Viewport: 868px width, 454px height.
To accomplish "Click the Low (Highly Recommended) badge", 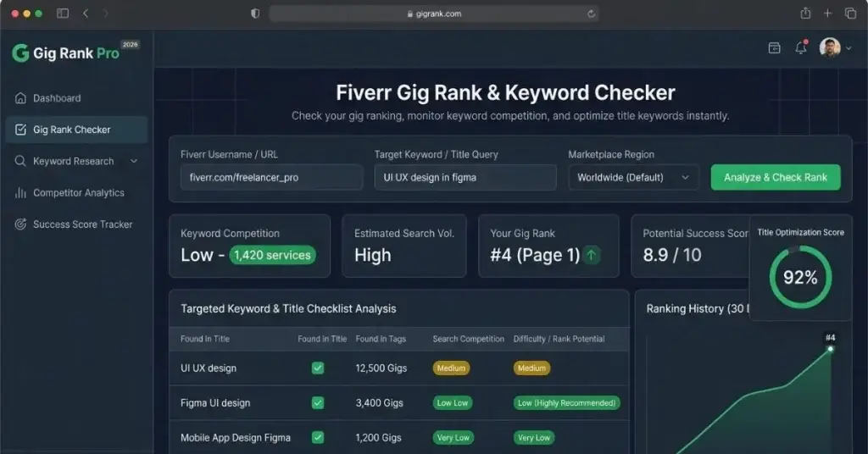I will pos(567,403).
